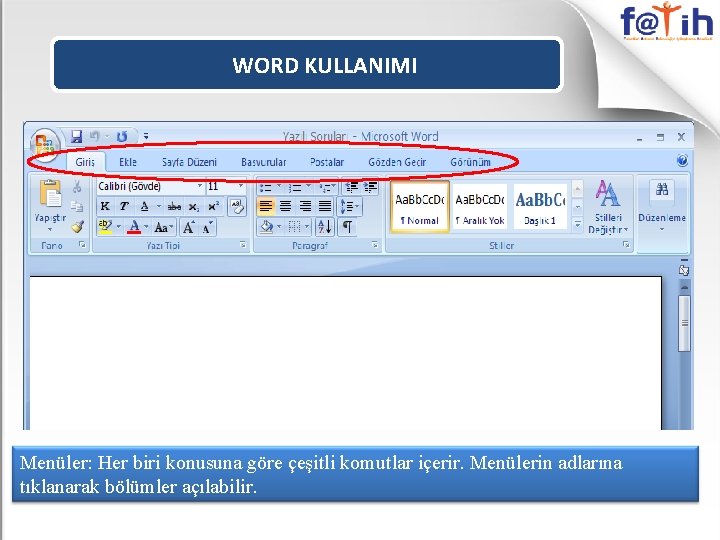Viewport: 720px width, 540px height.
Task: Open font color dropdown arrow
Action: coord(146,227)
